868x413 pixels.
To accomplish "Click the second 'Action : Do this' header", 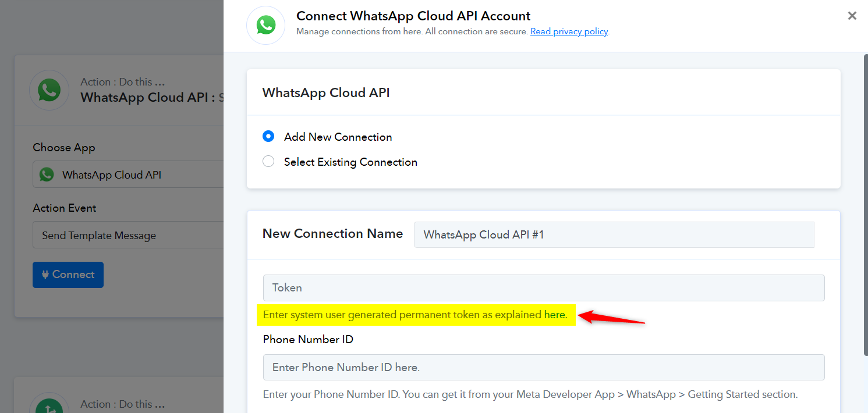I will pyautogui.click(x=123, y=404).
